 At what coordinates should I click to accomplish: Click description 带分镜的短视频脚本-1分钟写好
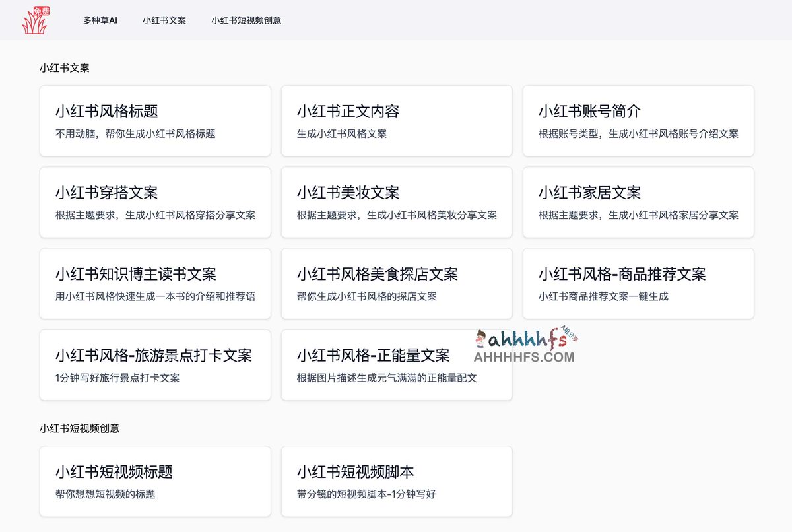[366, 494]
